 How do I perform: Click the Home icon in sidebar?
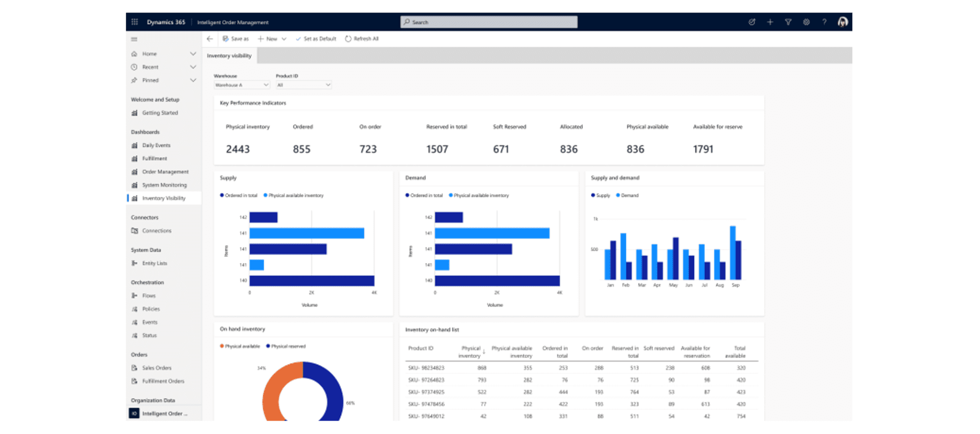point(134,54)
